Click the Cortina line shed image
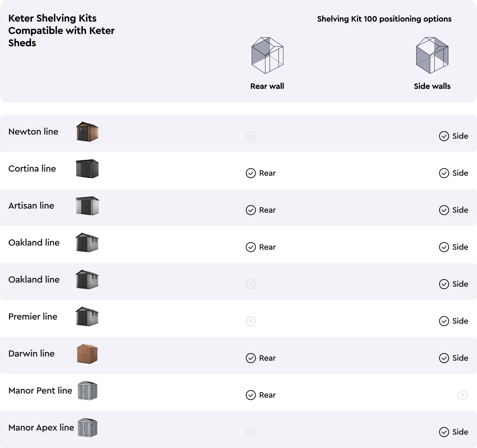 pos(87,169)
